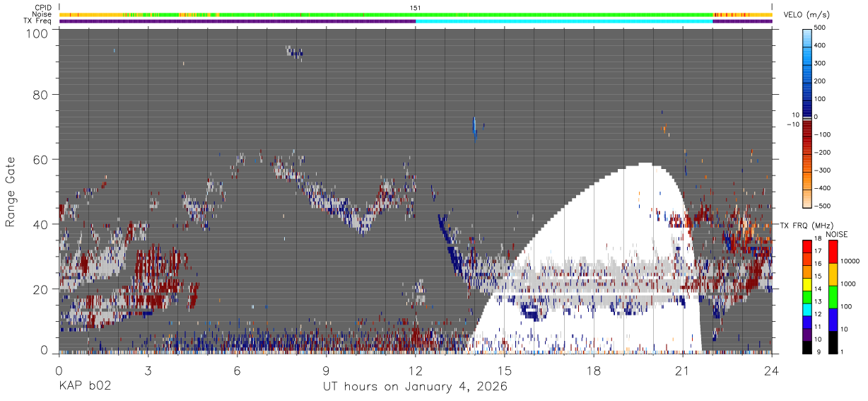This screenshot has width=868, height=401.
Task: Click UT hour tick label 12
Action: (416, 370)
